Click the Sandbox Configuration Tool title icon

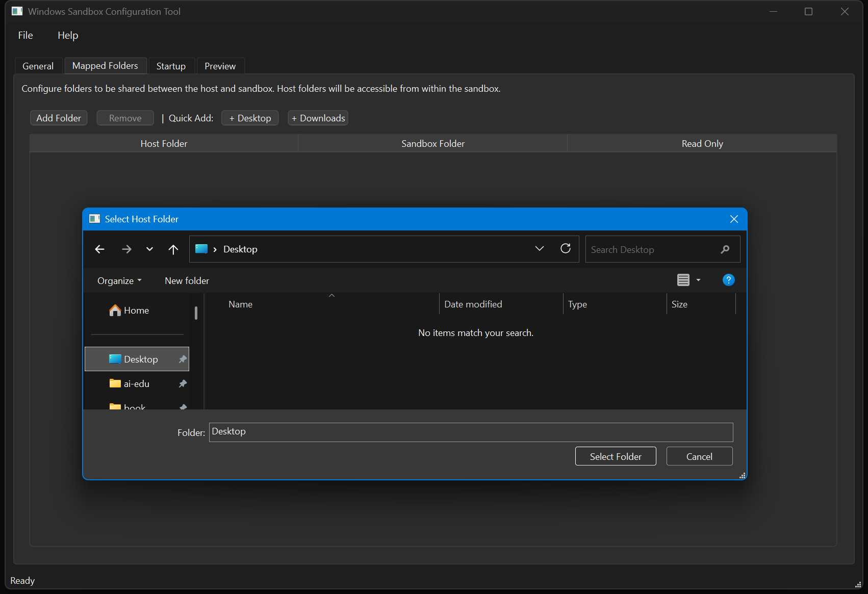point(17,11)
